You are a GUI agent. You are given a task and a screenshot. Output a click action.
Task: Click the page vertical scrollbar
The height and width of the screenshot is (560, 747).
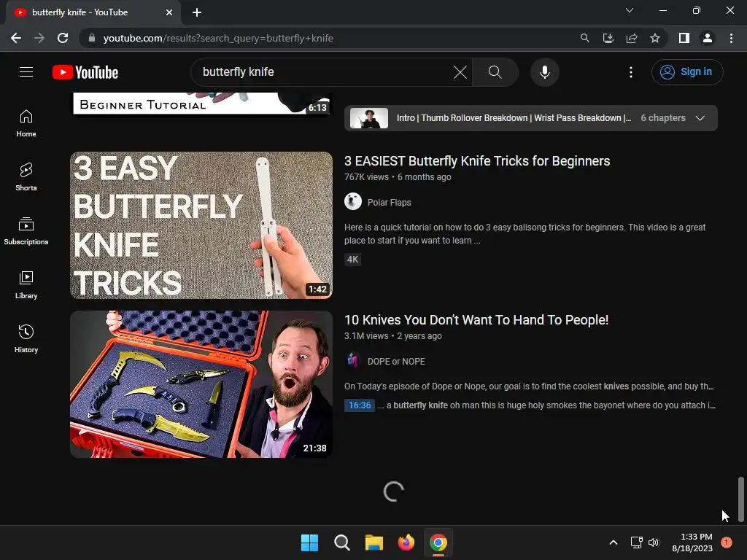pos(741,499)
